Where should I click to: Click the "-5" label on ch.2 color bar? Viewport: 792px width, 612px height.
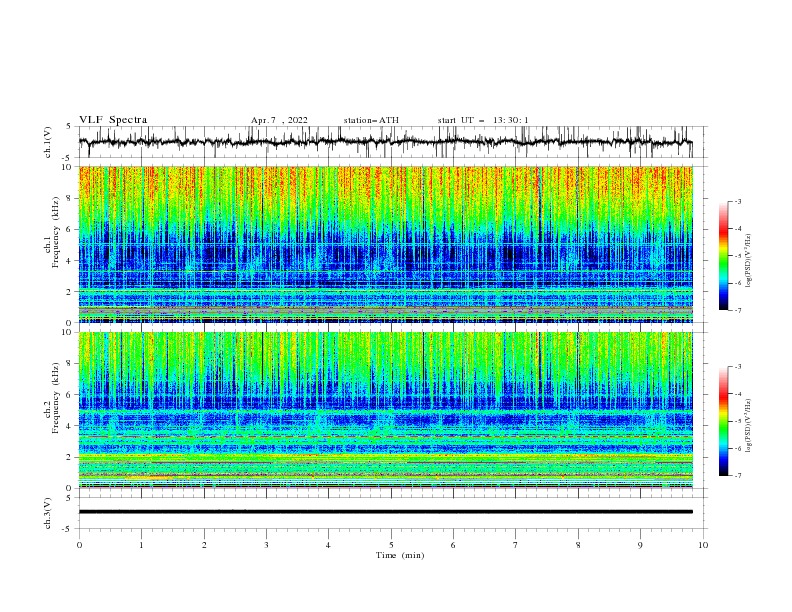tap(738, 421)
